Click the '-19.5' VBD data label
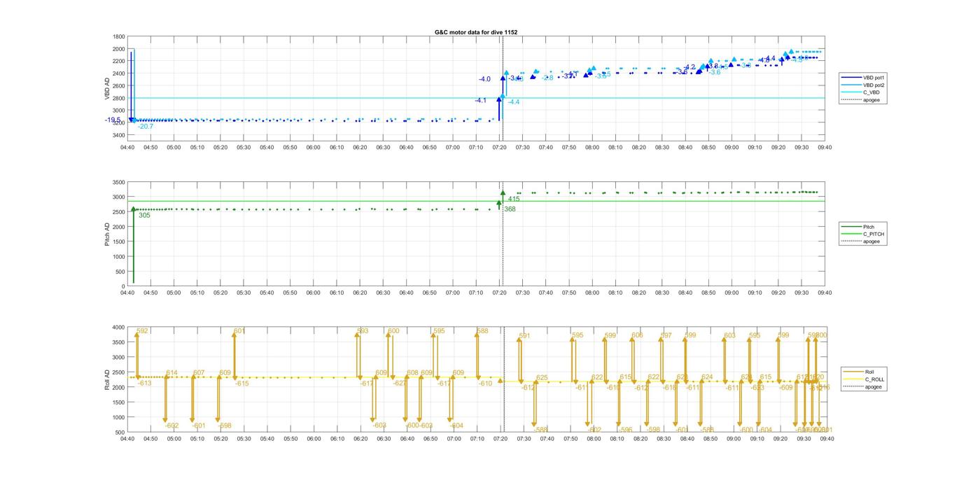The width and height of the screenshot is (980, 485). click(x=113, y=120)
